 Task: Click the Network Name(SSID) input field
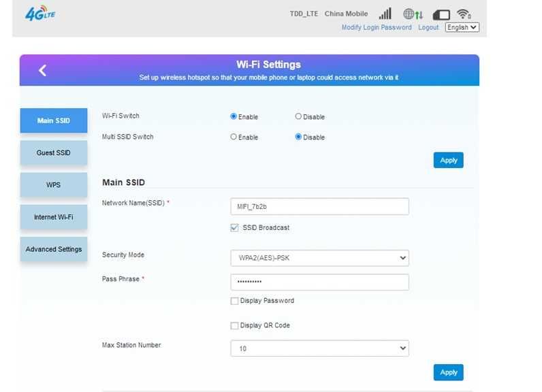click(x=319, y=206)
